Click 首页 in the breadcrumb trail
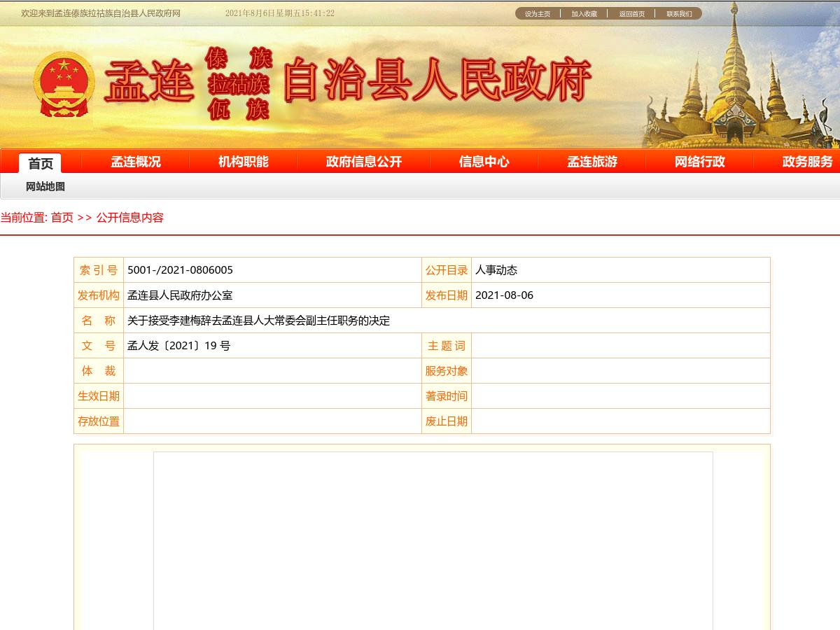Screen dimensions: 840x630 click(62, 218)
